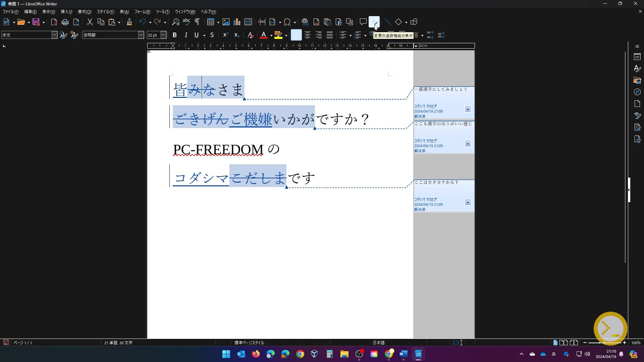The height and width of the screenshot is (362, 644).
Task: Click the Insert Chart icon
Action: click(237, 22)
